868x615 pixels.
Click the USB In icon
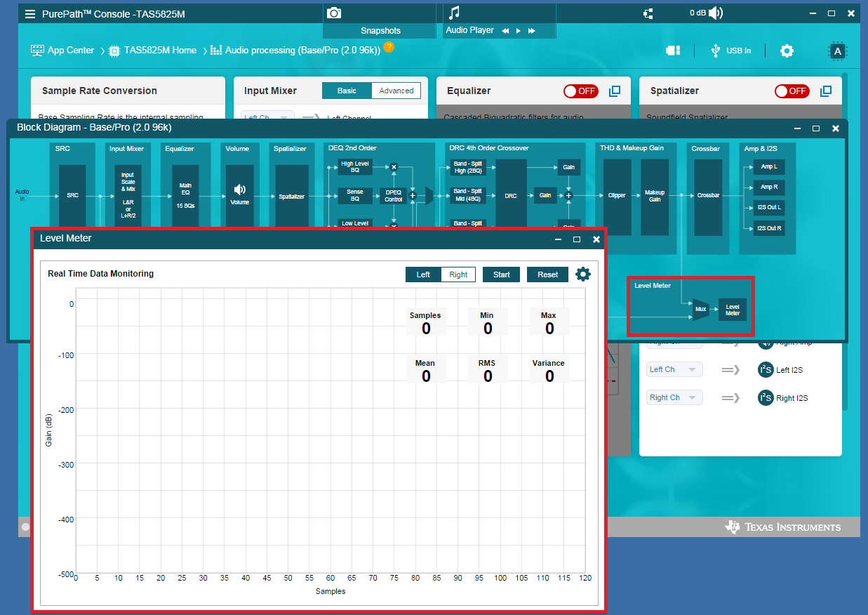(x=715, y=51)
